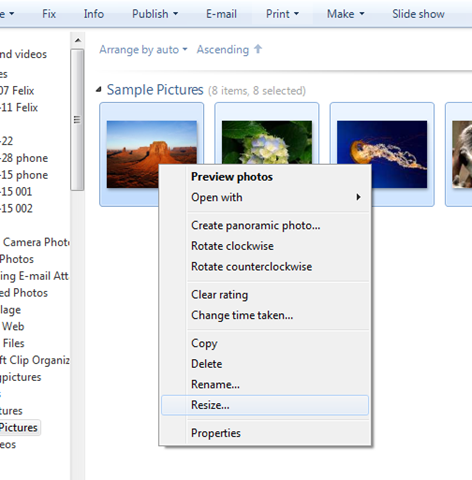
Task: Open the Make dropdown menu
Action: [x=345, y=14]
